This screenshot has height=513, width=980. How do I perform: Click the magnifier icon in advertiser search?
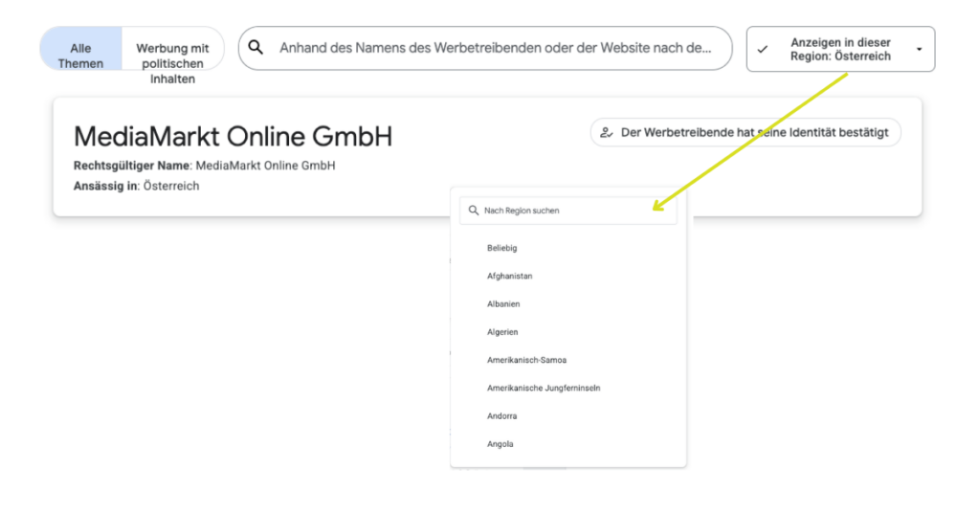click(x=256, y=48)
